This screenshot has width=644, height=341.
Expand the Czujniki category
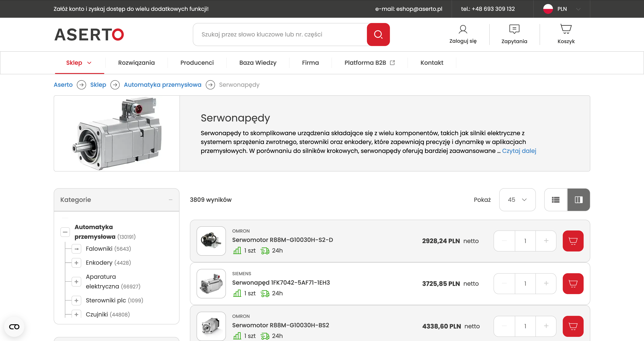coord(76,314)
